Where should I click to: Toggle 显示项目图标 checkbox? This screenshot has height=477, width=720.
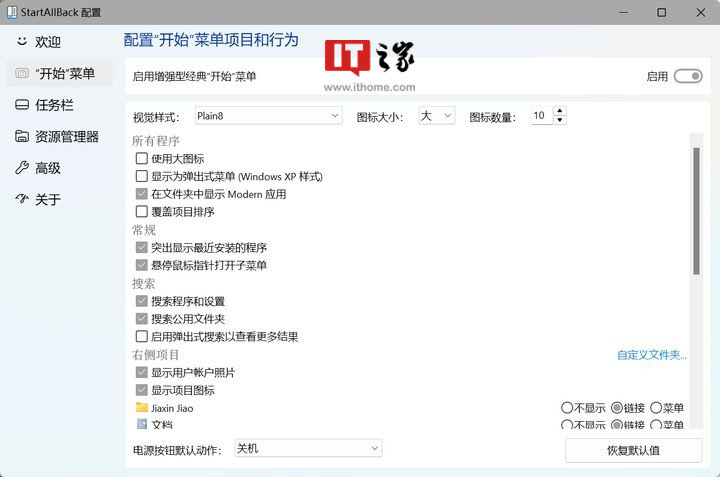point(141,390)
